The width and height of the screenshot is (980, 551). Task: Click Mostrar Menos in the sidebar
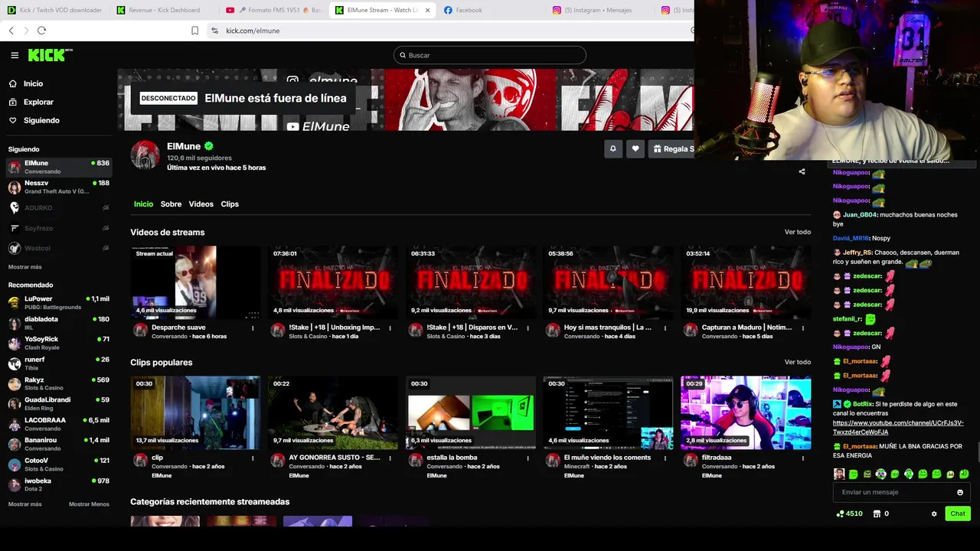(89, 504)
